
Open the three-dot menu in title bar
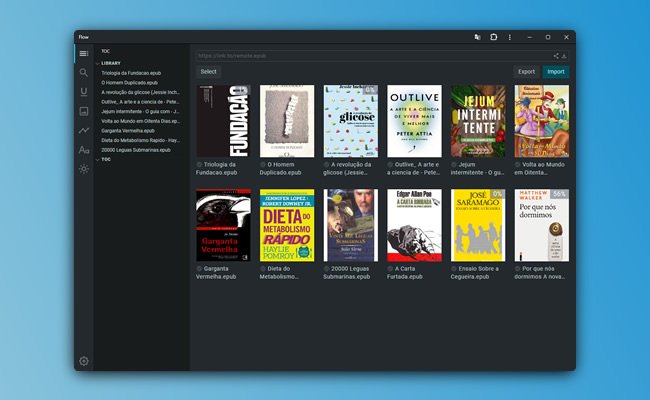(509, 37)
